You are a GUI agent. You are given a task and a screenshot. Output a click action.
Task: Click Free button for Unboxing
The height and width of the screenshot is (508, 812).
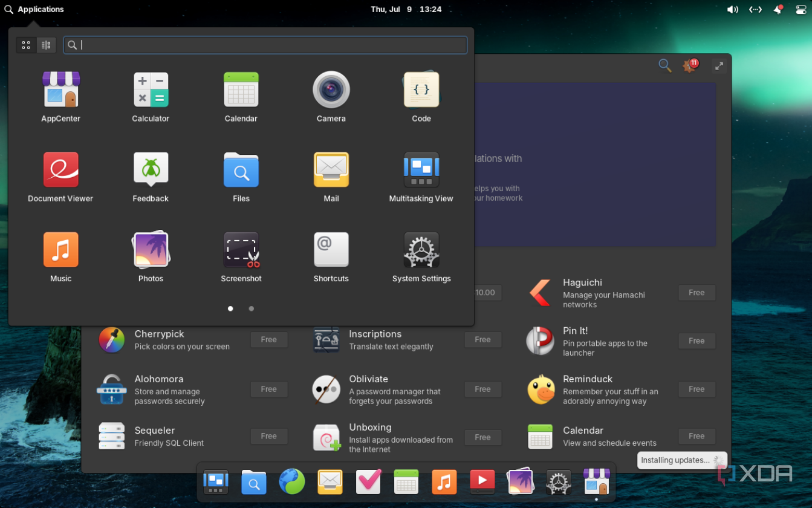pos(482,437)
